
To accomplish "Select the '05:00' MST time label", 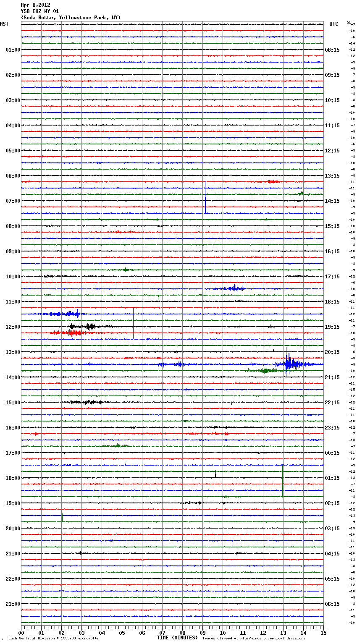I will point(13,151).
